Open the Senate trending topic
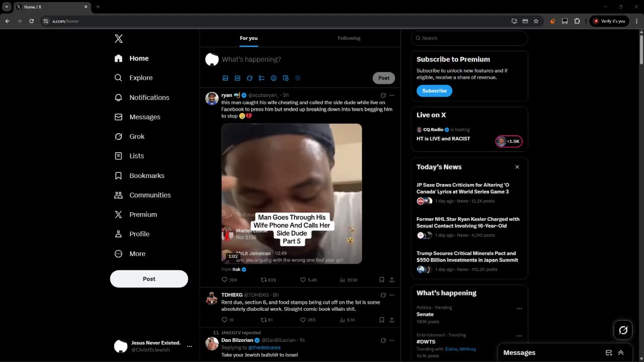Viewport: 644px width, 362px height. [425, 314]
